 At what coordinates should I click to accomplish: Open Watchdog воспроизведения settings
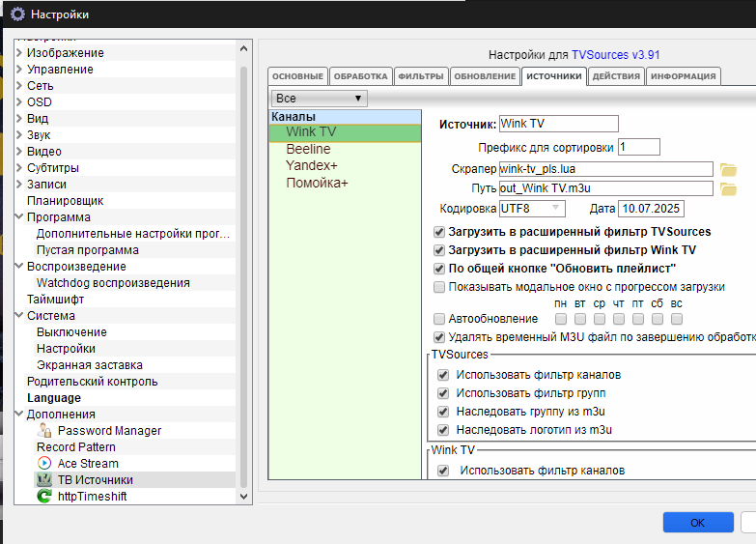click(113, 283)
